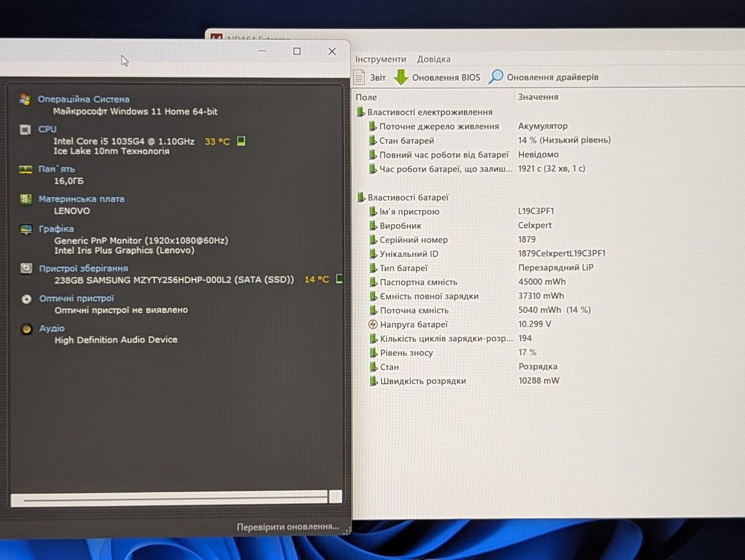
Task: Click the Майкрософт Windows 11 Home text
Action: click(135, 112)
